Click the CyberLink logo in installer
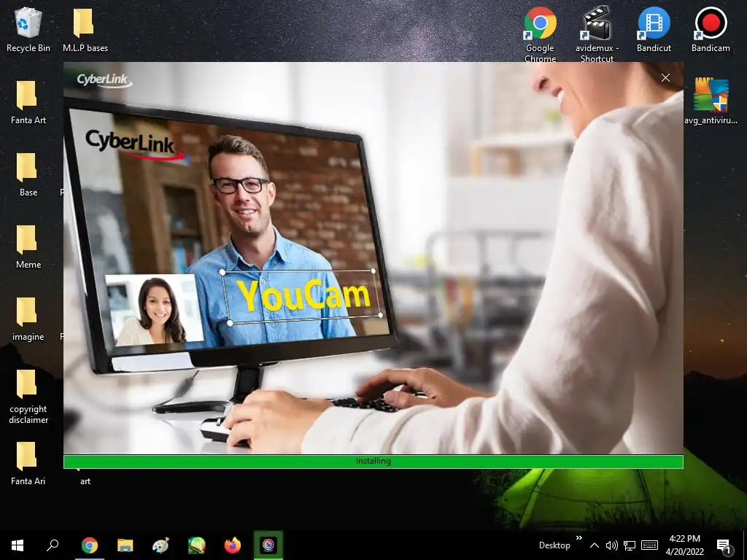Image resolution: width=747 pixels, height=560 pixels. [x=104, y=79]
